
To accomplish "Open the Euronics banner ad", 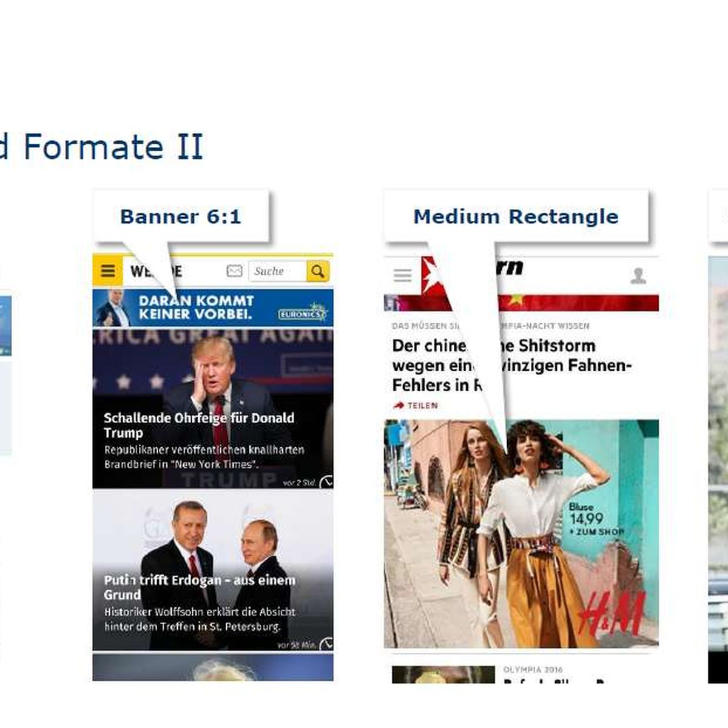I will tap(213, 308).
